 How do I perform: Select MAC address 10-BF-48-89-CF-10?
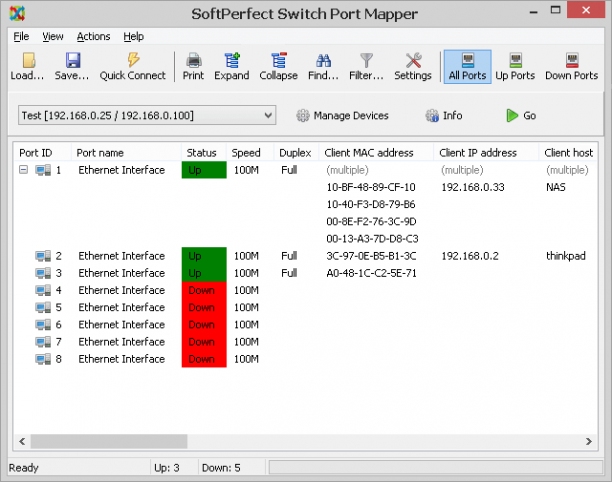pos(371,187)
